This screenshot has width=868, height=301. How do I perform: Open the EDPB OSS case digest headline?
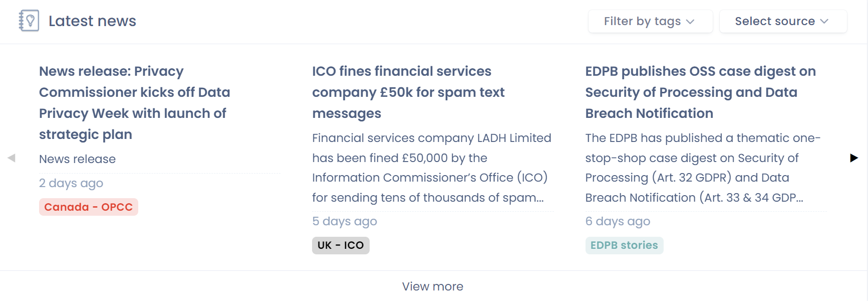coord(700,92)
